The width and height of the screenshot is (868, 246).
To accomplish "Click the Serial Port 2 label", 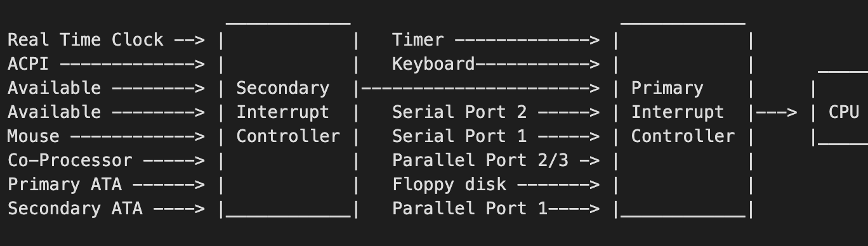I will 459,112.
